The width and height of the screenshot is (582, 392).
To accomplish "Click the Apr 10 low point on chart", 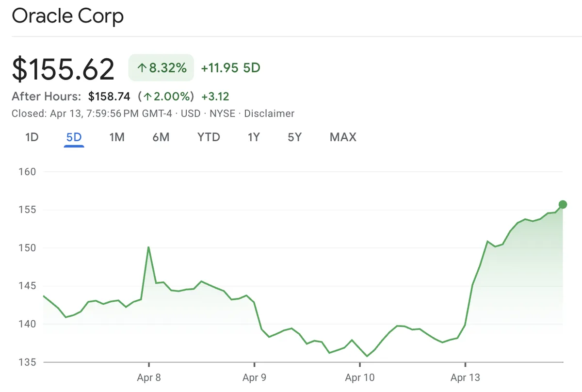I will (x=367, y=356).
